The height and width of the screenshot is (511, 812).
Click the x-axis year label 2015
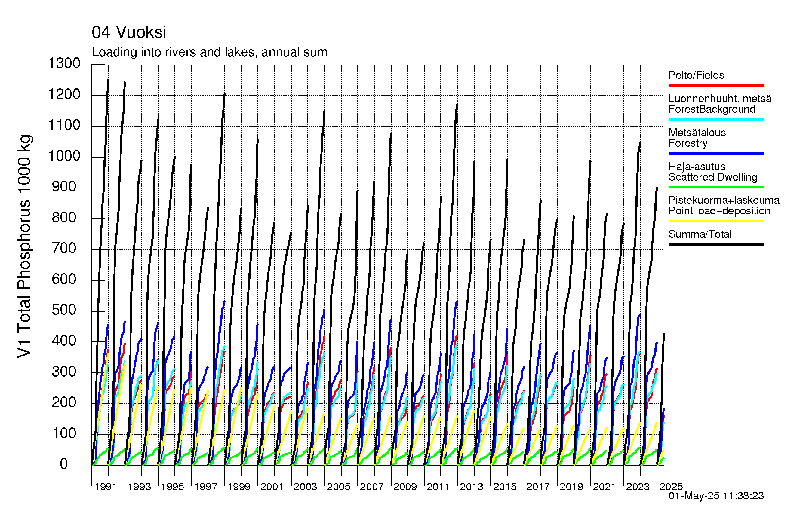tap(505, 487)
